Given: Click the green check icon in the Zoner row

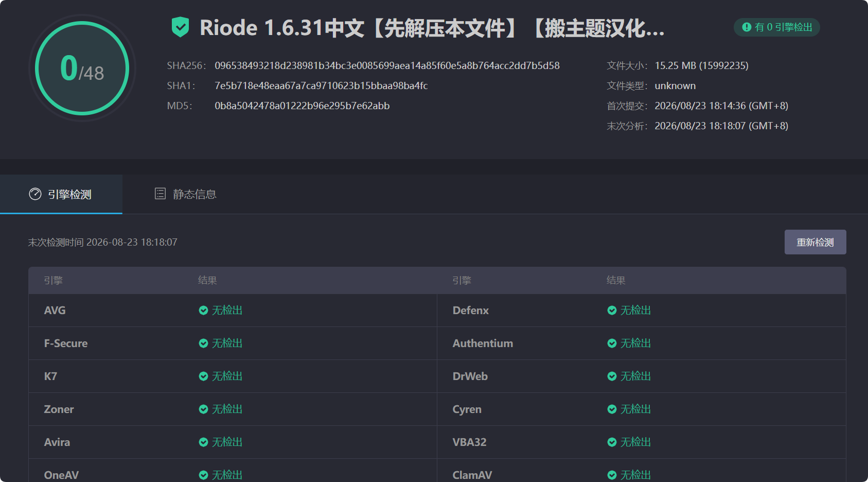Looking at the screenshot, I should click(203, 409).
